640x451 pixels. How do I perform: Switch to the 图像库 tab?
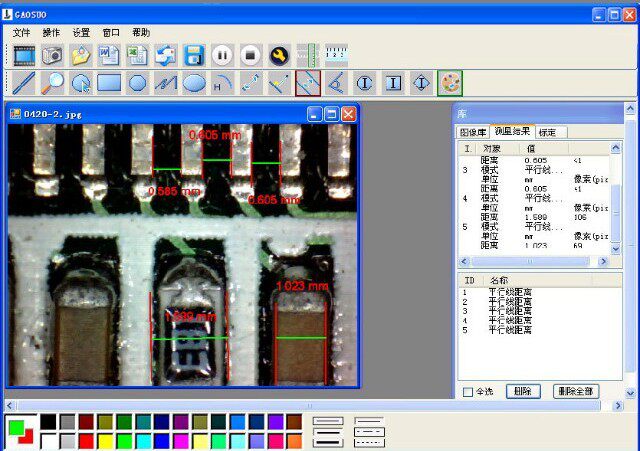(x=473, y=132)
